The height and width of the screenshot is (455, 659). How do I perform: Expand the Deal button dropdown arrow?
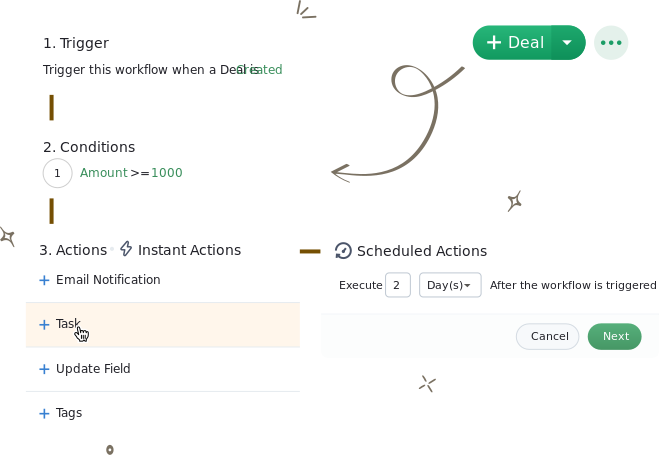568,42
